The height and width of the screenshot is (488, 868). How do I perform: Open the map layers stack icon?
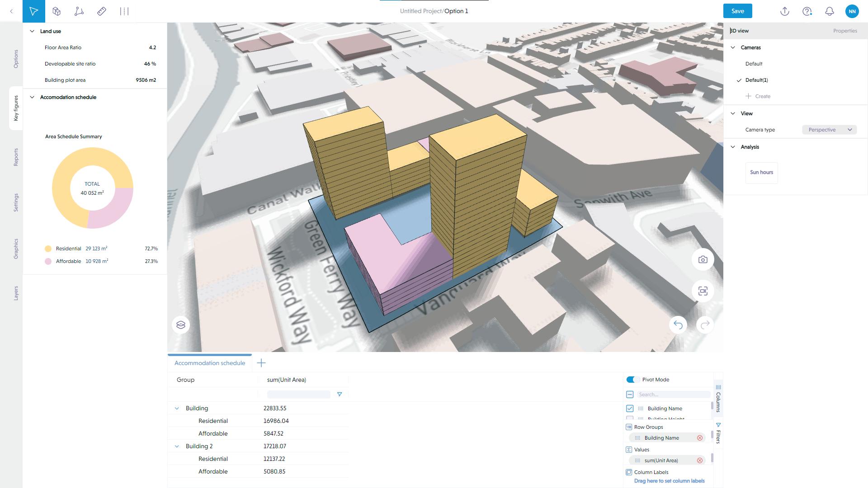pos(181,325)
